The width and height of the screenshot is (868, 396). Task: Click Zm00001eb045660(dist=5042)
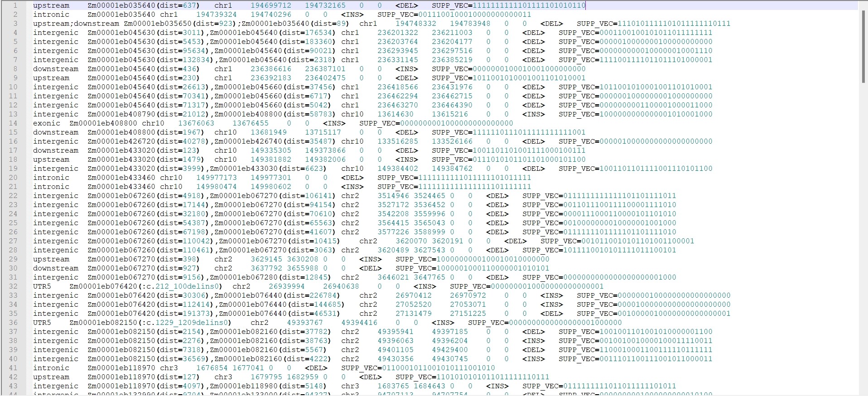(273, 105)
